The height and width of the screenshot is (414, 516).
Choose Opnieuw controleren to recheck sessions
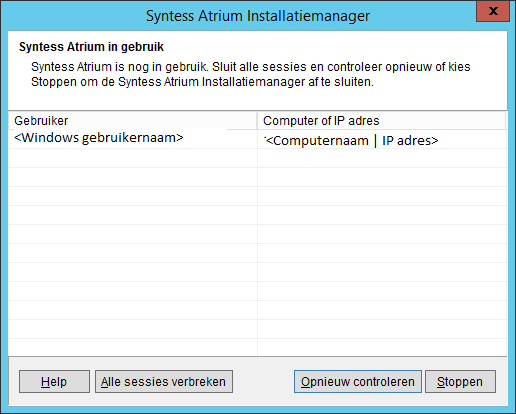click(358, 381)
